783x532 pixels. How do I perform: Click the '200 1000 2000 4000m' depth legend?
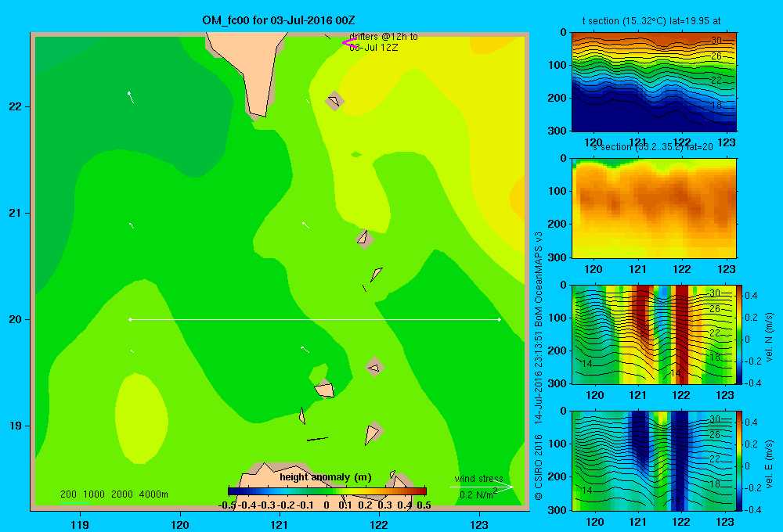click(x=114, y=494)
